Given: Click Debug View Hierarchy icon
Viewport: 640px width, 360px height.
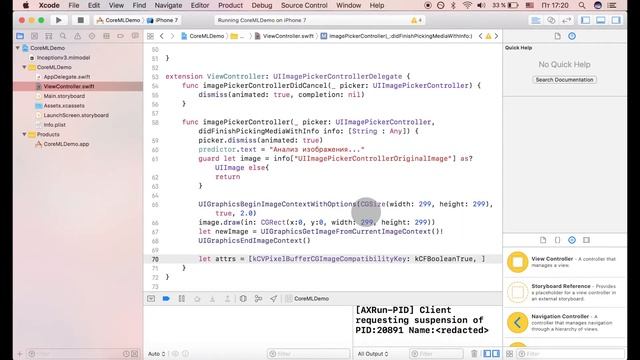Looking at the screenshot, I should (243, 299).
